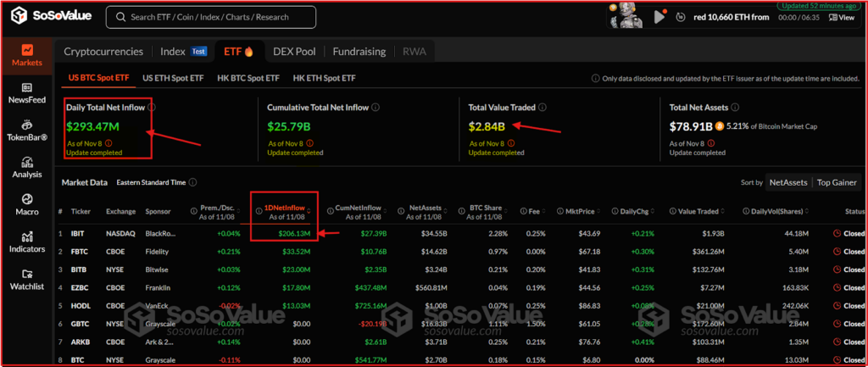Open Markets in the sidebar
Image resolution: width=868 pixels, height=367 pixels.
pyautogui.click(x=27, y=56)
